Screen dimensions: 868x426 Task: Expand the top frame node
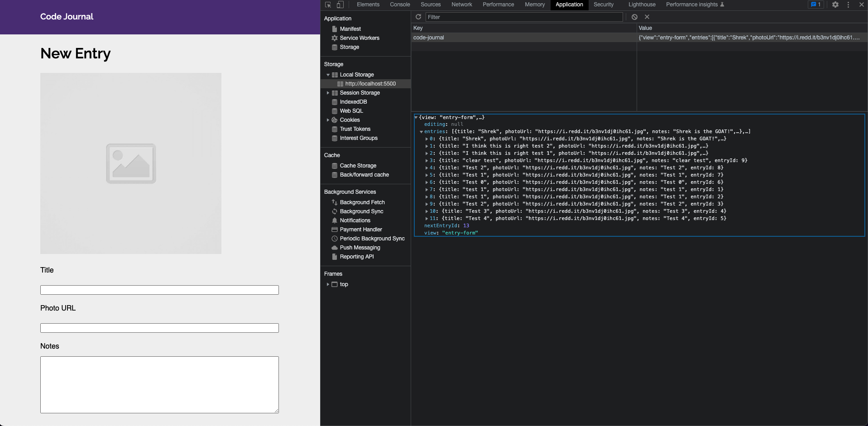tap(328, 284)
